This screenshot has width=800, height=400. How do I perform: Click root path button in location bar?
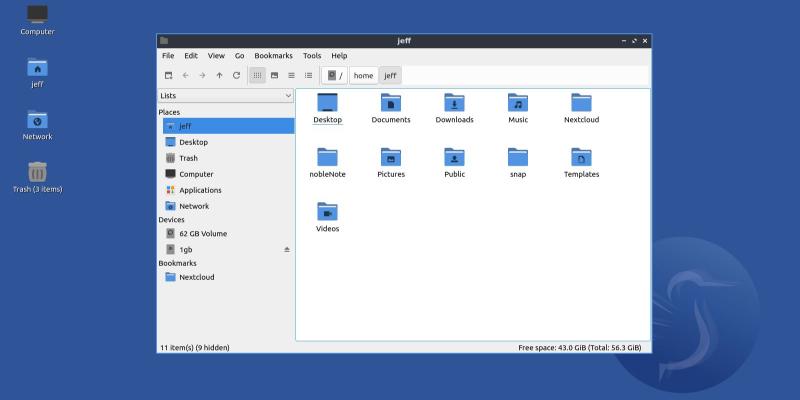tap(335, 76)
